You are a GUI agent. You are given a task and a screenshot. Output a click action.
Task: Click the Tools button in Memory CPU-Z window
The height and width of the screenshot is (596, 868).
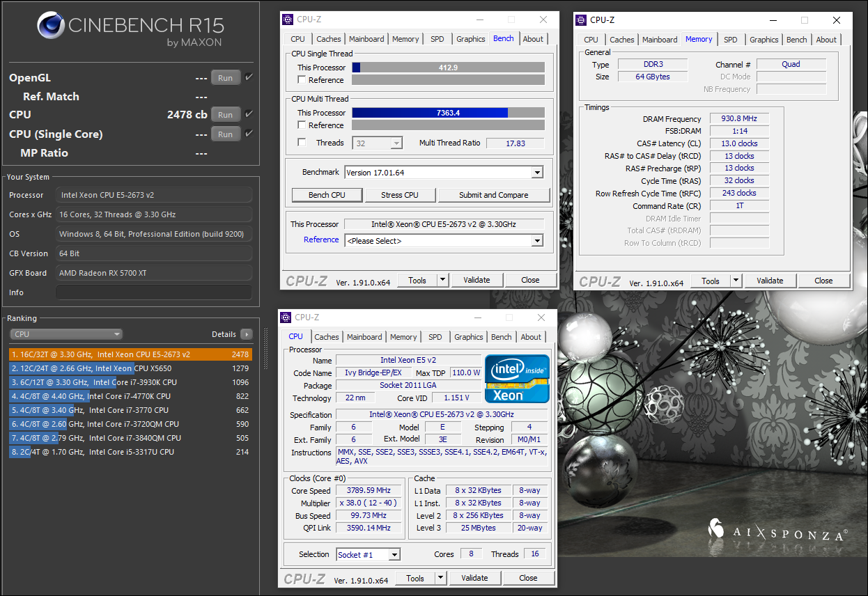pyautogui.click(x=711, y=281)
